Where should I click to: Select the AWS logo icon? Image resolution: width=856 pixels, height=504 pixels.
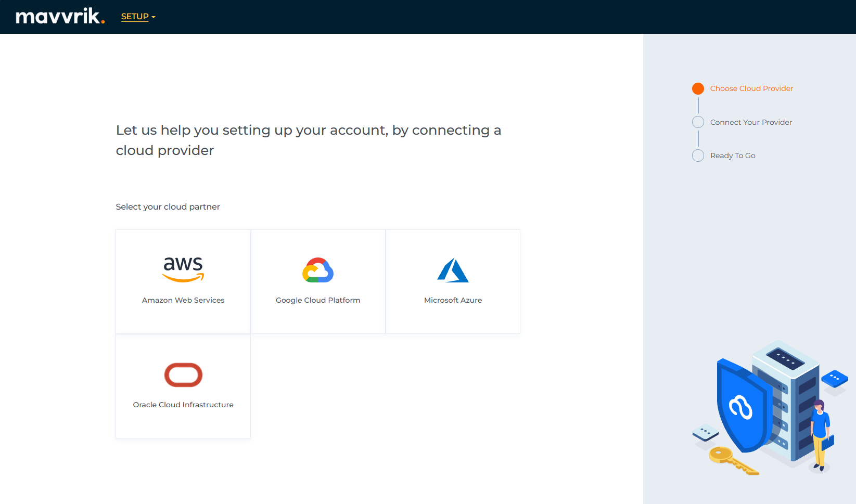click(x=183, y=269)
